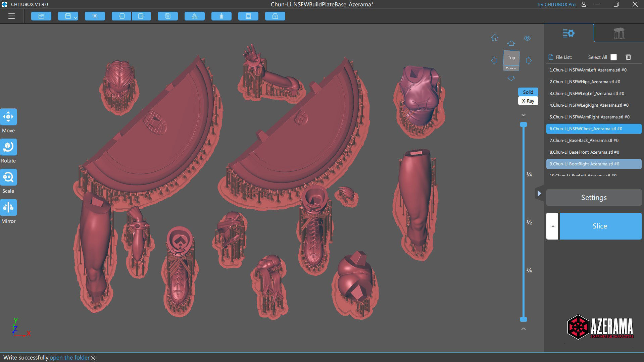Tick the Select All checkbox
644x362 pixels.
click(x=614, y=57)
